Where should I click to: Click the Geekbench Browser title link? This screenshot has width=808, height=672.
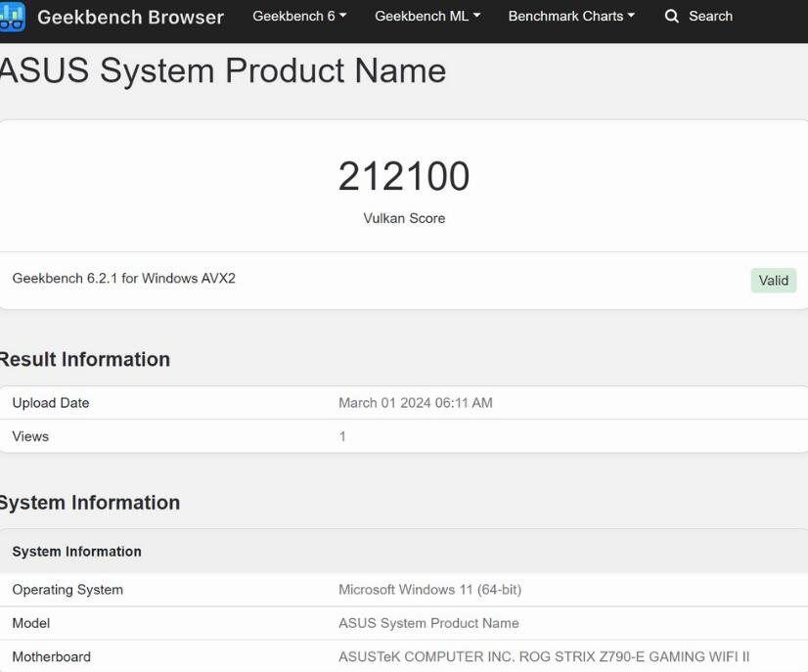click(x=130, y=17)
